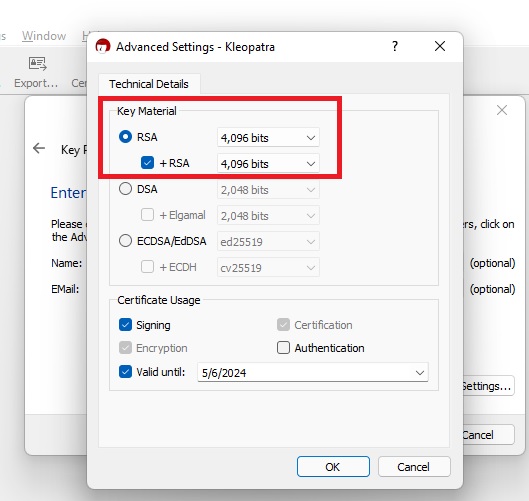The width and height of the screenshot is (529, 501).
Task: Open the DSA key size dropdown
Action: [268, 189]
